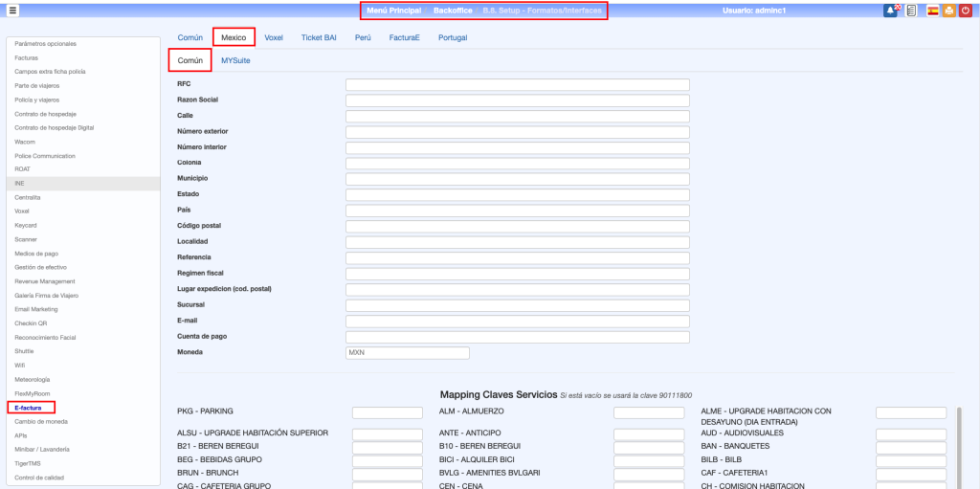Open Revenue Management in the sidebar
The height and width of the screenshot is (489, 980).
point(45,281)
